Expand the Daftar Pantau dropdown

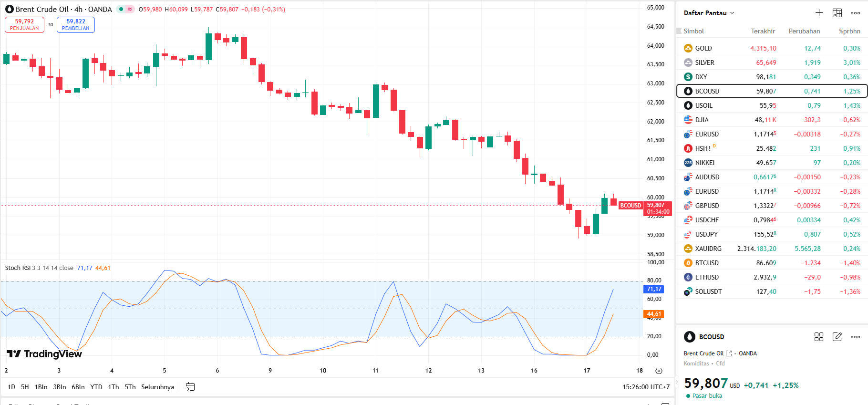[x=709, y=13]
